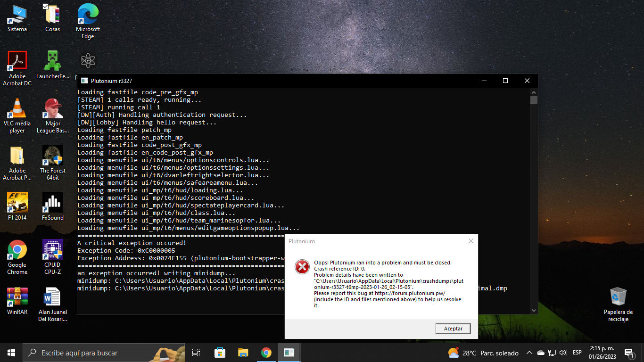Close the Plutonium error dialog
Viewport: 644px width, 362px height.
(471, 241)
